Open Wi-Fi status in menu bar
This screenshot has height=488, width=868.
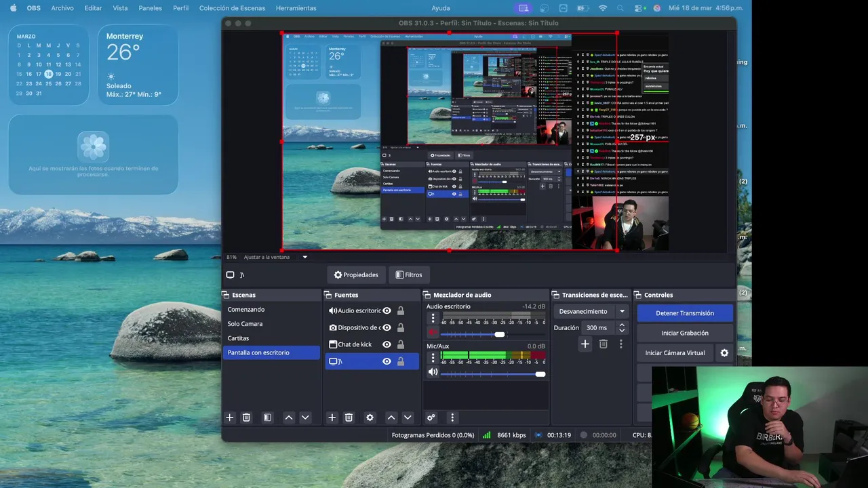pos(603,8)
